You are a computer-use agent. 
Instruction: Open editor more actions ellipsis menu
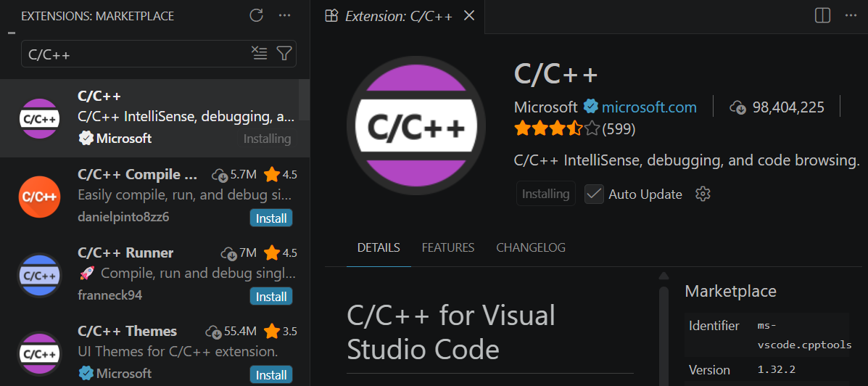pyautogui.click(x=851, y=15)
